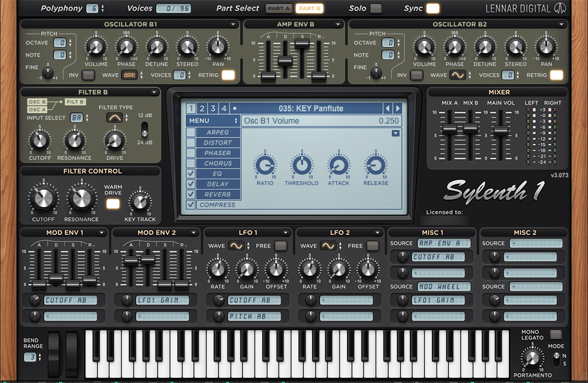Viewport: 588px width, 383px height.
Task: Click the Oscillator B2 Volume knob
Action: pos(424,47)
